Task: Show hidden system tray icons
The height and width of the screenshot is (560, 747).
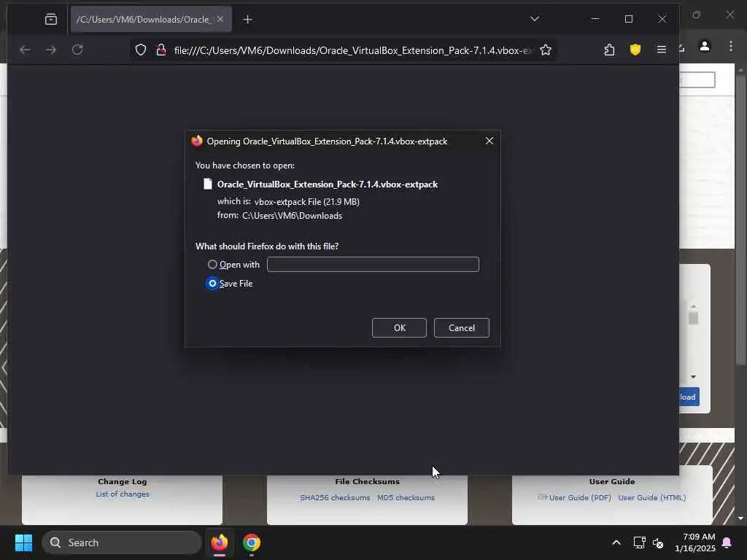Action: click(616, 542)
